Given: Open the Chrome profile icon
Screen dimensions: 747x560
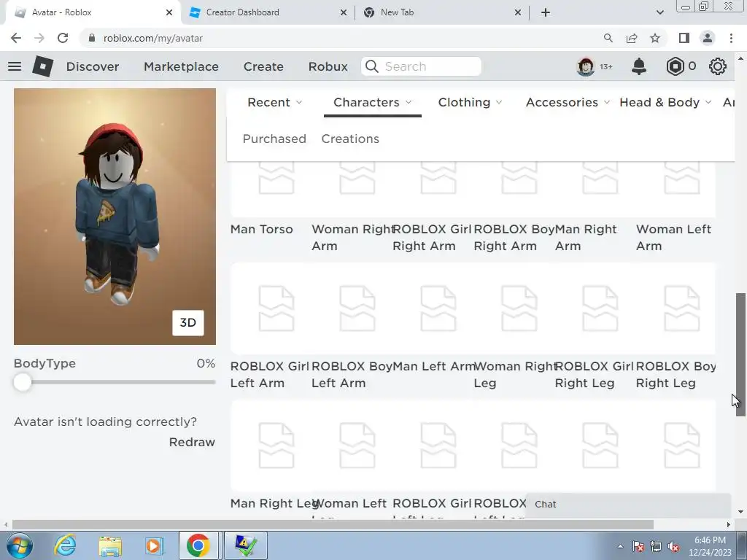Looking at the screenshot, I should tap(708, 38).
